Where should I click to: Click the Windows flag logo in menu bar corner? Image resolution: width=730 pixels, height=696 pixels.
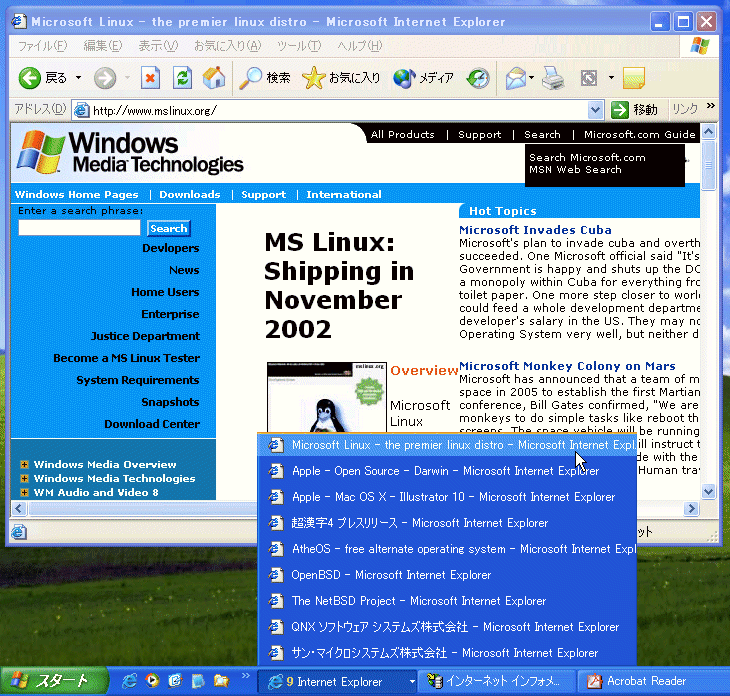pos(700,46)
